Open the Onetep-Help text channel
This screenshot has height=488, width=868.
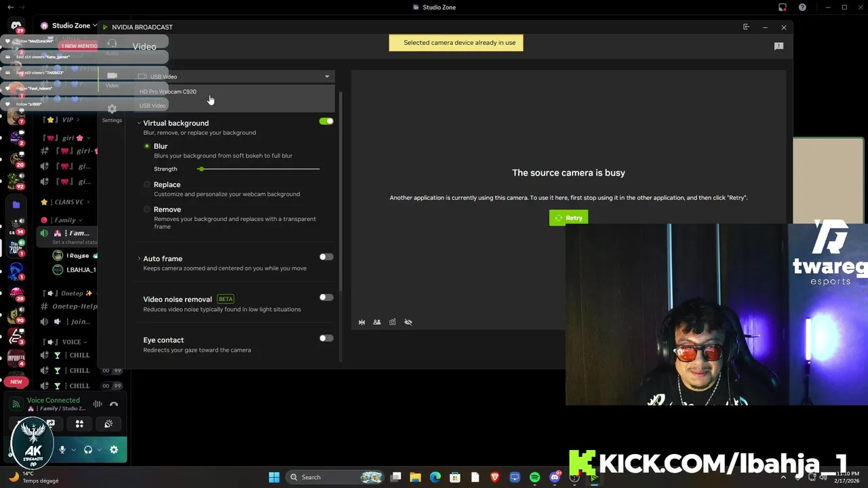click(x=68, y=306)
